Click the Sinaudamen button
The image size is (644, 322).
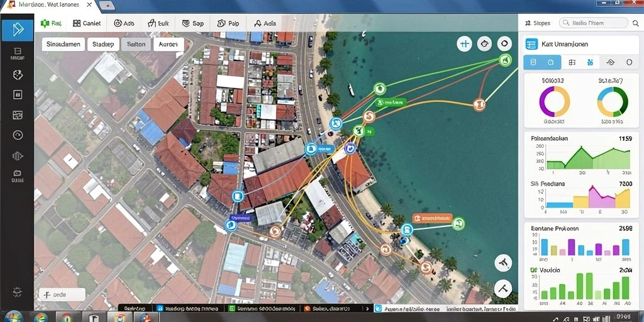coord(64,44)
